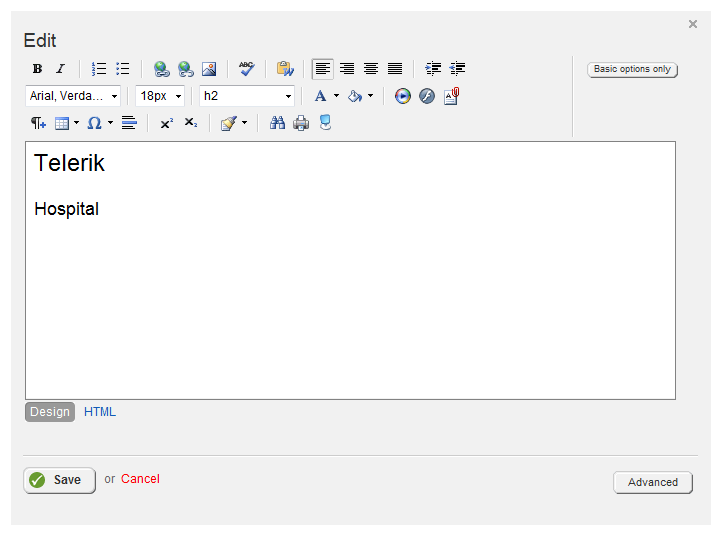The height and width of the screenshot is (535, 721).
Task: Click the superscript icon
Action: click(166, 123)
